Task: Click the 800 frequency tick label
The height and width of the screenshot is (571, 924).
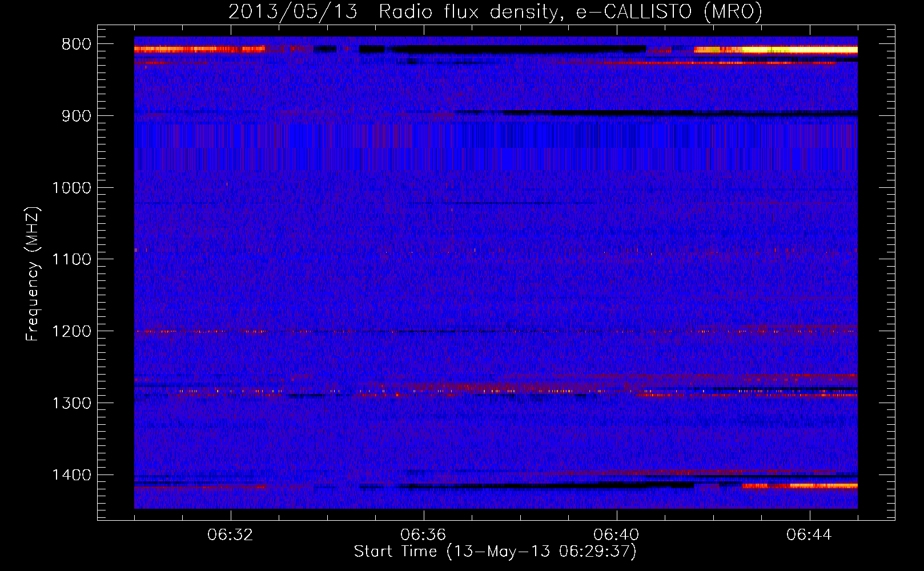Action: pos(77,45)
